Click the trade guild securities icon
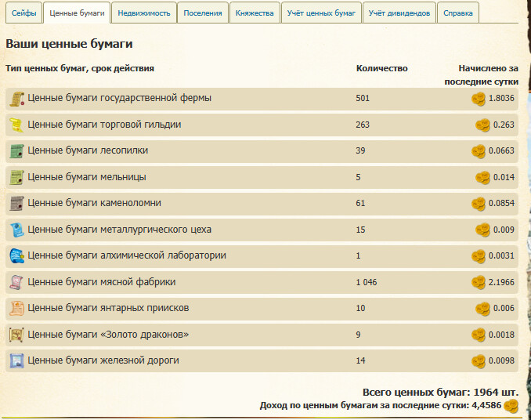531x420 pixels. [16, 125]
